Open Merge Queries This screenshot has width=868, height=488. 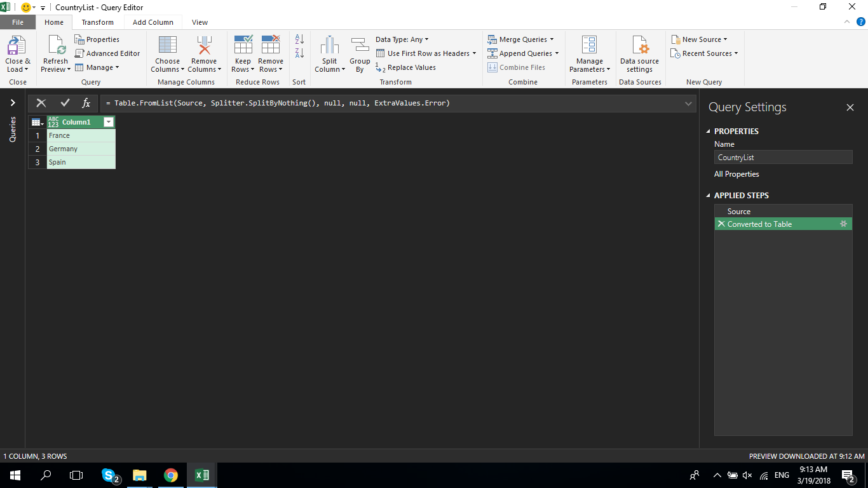[521, 39]
